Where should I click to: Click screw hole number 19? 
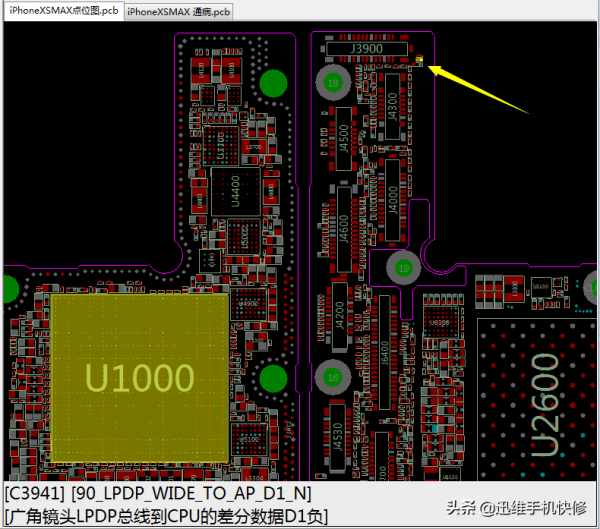[x=404, y=268]
